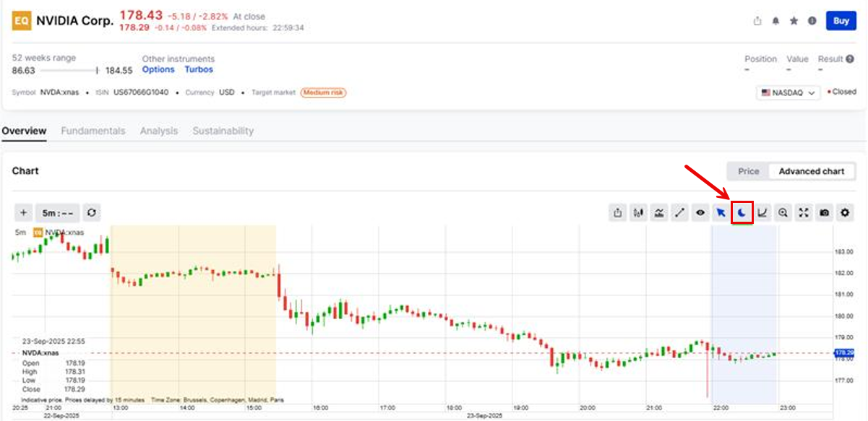The height and width of the screenshot is (421, 868).
Task: Toggle the blue cursor pointer tool
Action: (x=721, y=213)
